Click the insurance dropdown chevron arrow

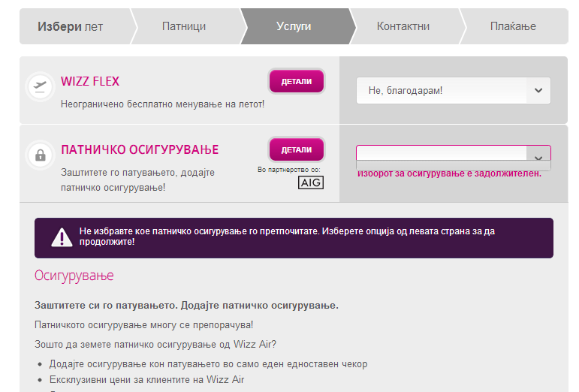(538, 158)
